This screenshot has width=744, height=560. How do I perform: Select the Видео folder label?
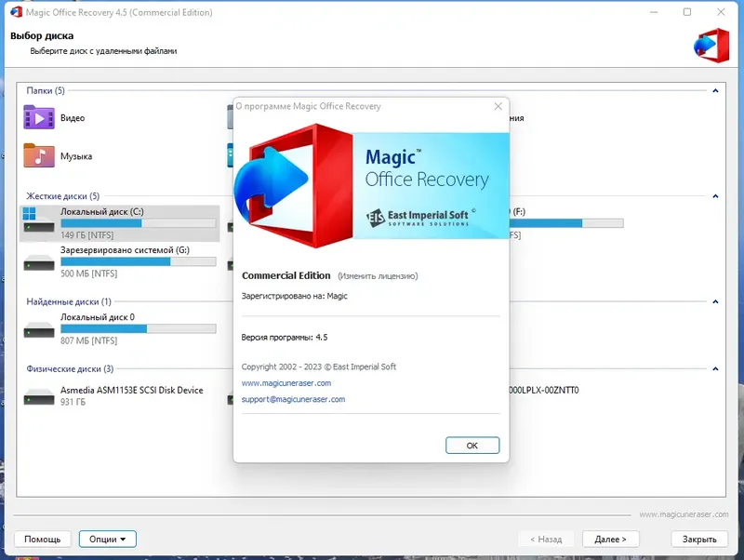point(73,118)
